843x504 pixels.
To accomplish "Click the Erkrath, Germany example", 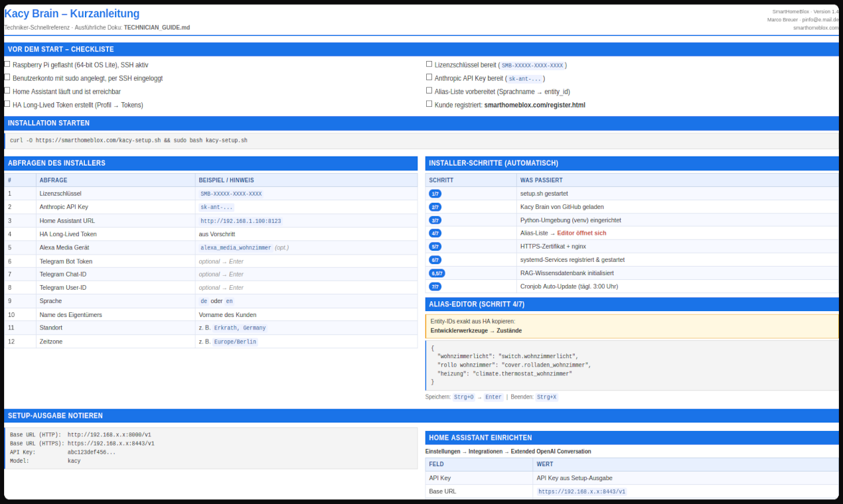I will [240, 328].
